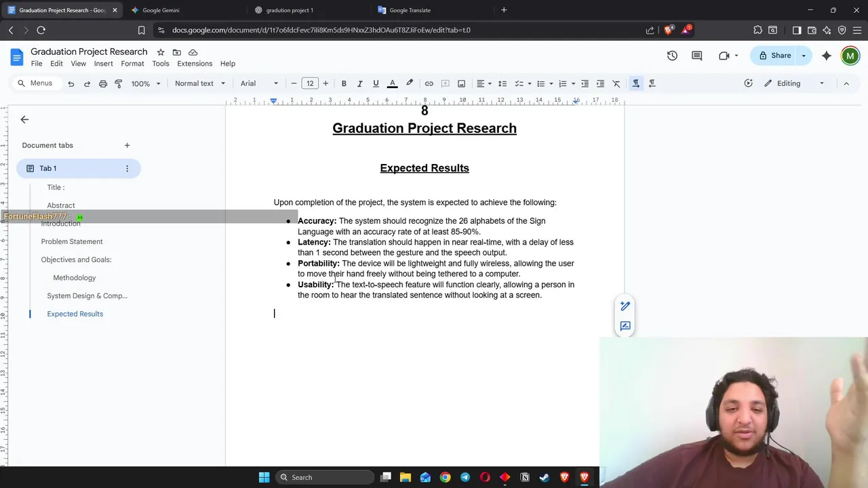Open zoom level dropdown
The width and height of the screenshot is (868, 488).
coord(146,83)
